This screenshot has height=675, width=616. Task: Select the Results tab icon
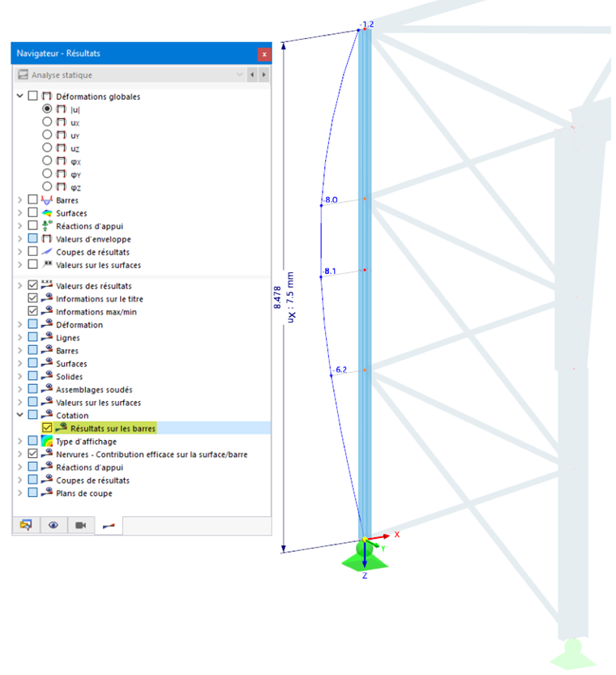109,525
